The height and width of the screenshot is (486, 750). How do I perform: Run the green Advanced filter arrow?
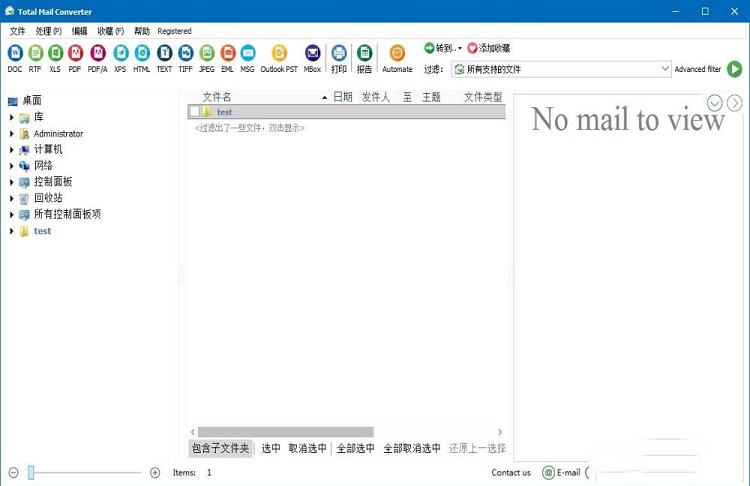point(735,69)
